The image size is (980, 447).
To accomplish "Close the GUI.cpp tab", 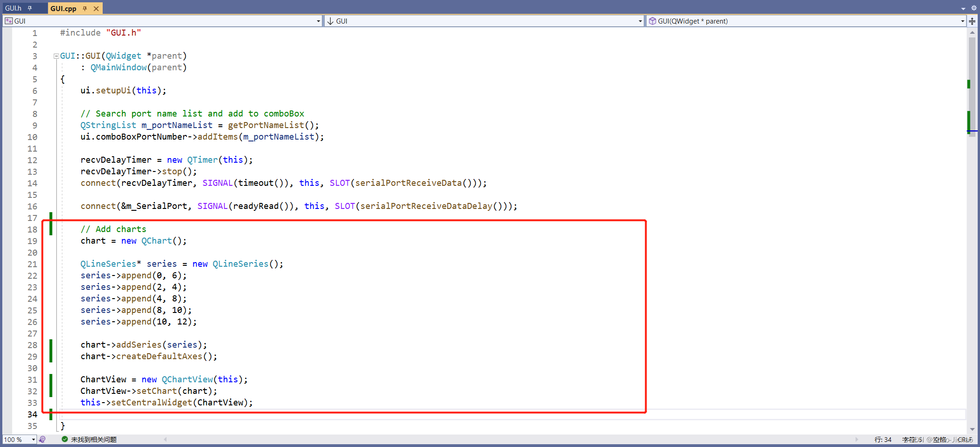I will point(96,8).
